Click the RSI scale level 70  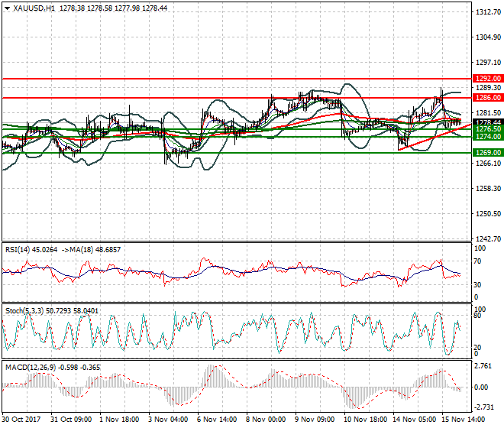tap(477, 261)
